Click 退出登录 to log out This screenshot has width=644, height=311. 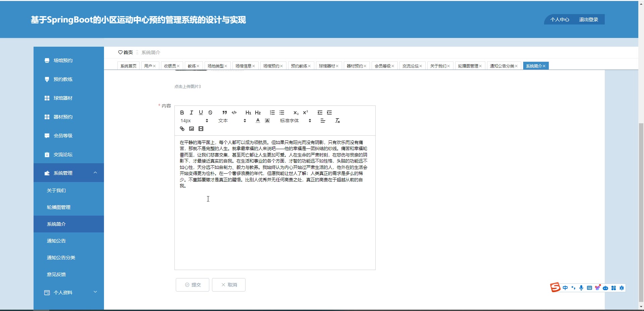coord(589,19)
